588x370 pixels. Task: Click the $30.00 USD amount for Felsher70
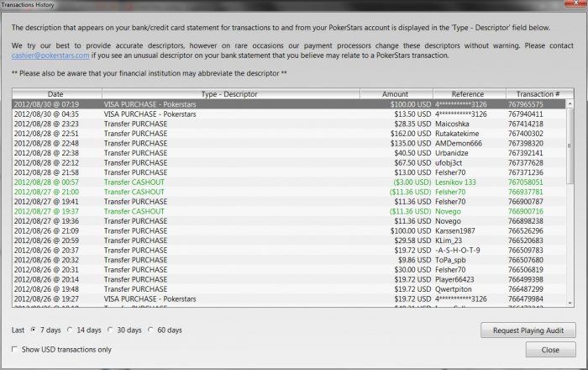click(412, 270)
